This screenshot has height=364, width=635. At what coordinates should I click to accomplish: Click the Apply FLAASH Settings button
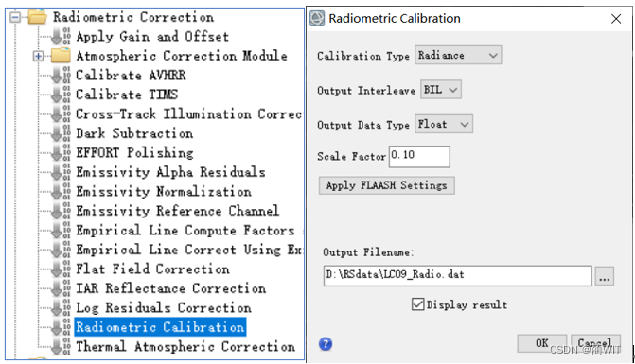point(386,185)
